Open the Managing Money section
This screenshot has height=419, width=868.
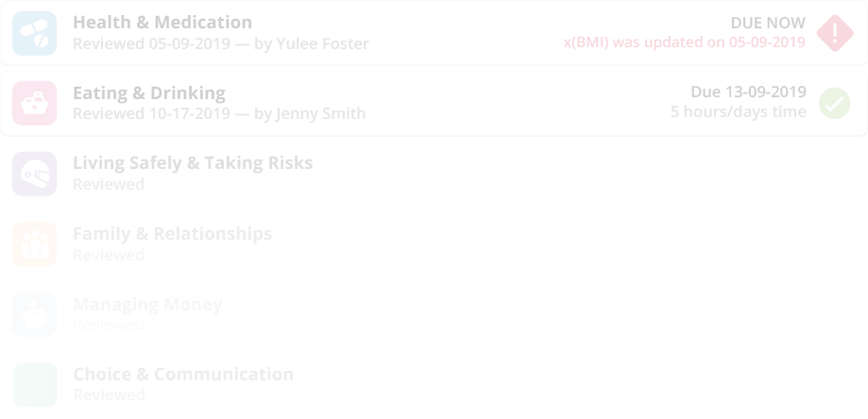pyautogui.click(x=147, y=304)
